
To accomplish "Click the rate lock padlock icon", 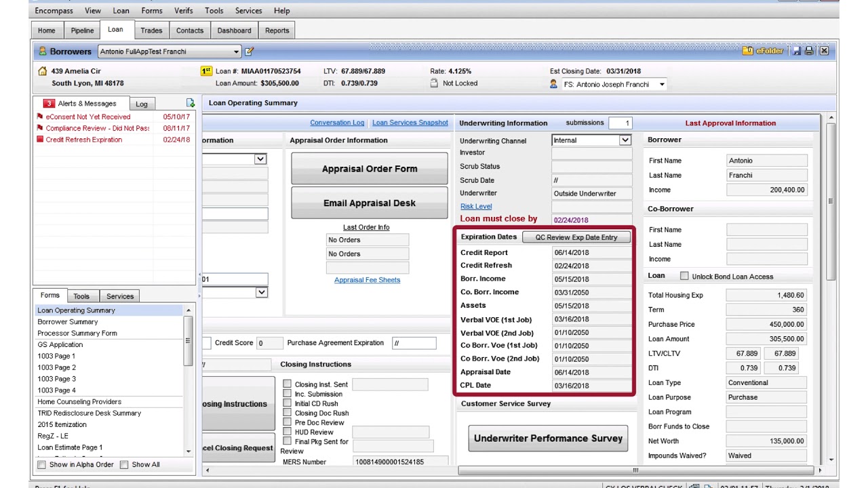I will tap(434, 83).
